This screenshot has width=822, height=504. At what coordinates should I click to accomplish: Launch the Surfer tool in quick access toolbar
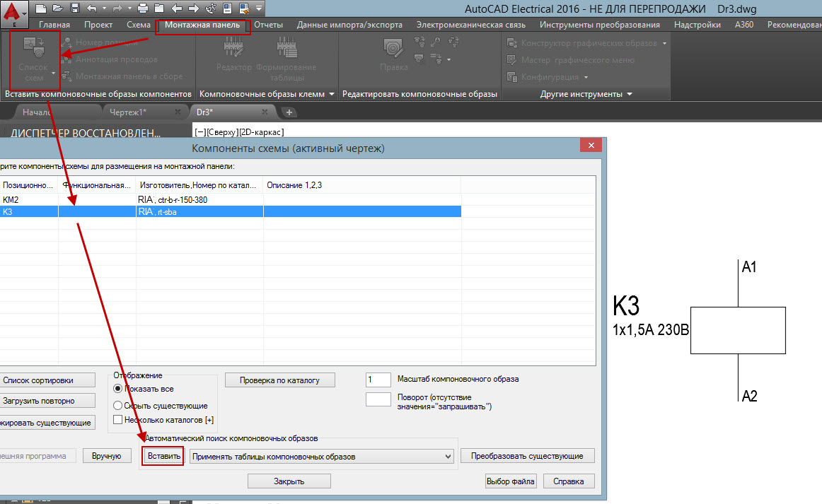(211, 8)
